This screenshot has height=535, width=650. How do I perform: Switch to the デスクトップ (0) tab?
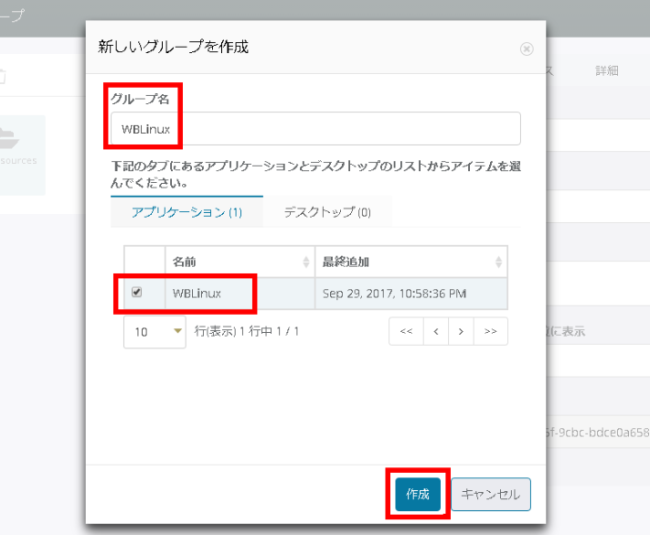[327, 212]
